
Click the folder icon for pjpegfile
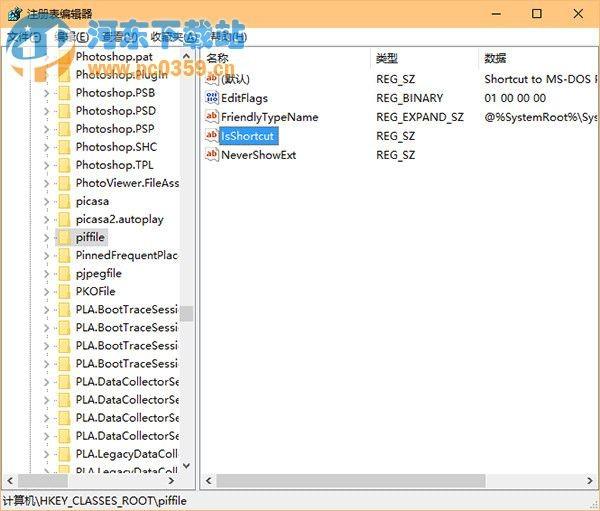point(64,273)
